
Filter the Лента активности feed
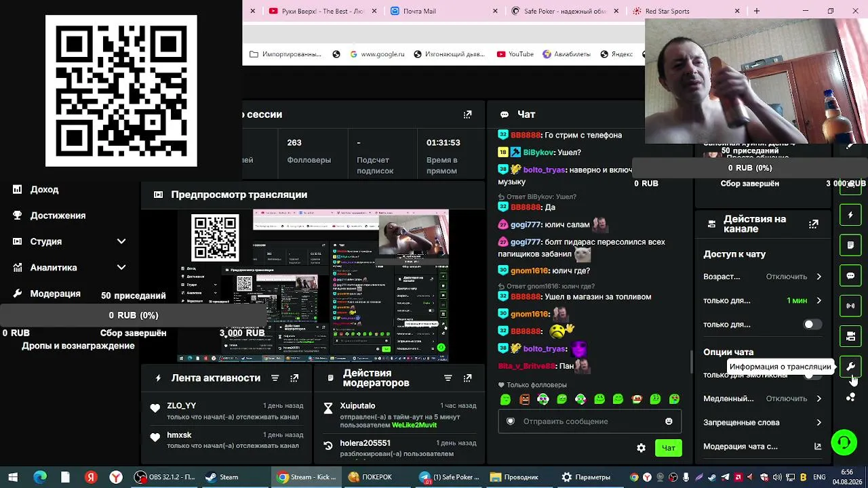pos(275,378)
